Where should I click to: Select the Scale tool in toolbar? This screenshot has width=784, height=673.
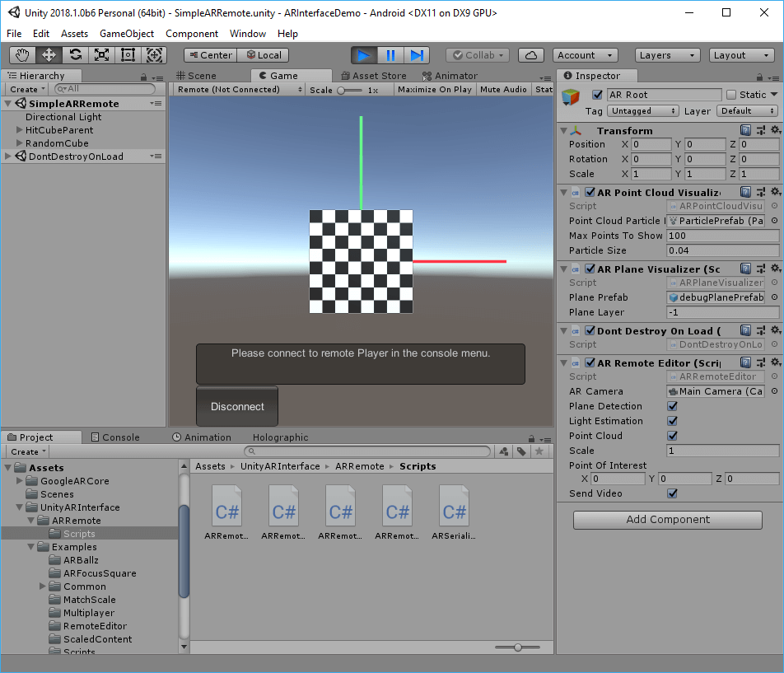point(102,55)
